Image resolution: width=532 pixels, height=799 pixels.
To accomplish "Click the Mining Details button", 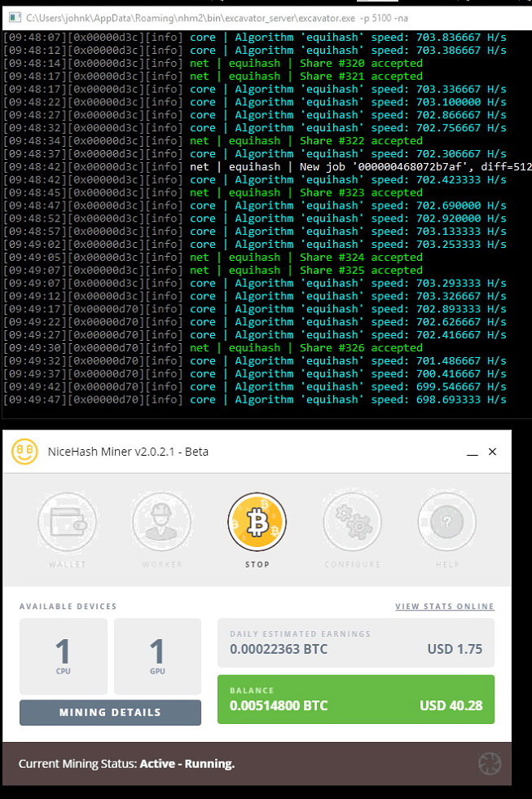I will tap(110, 713).
